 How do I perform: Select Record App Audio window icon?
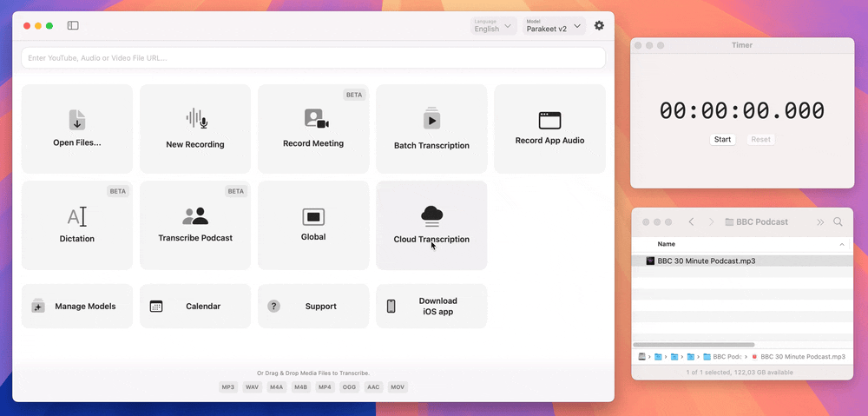click(549, 121)
